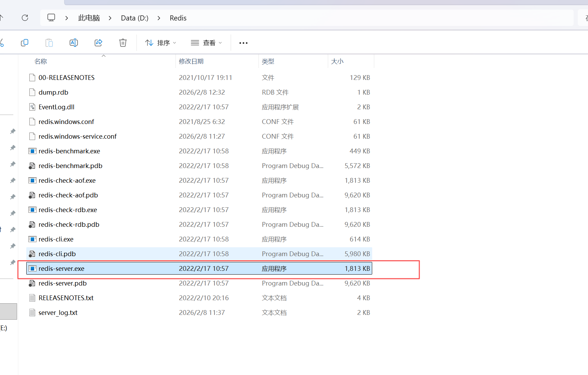Image resolution: width=588 pixels, height=375 pixels.
Task: Click the redis-server.pdb file icon
Action: pyautogui.click(x=32, y=283)
